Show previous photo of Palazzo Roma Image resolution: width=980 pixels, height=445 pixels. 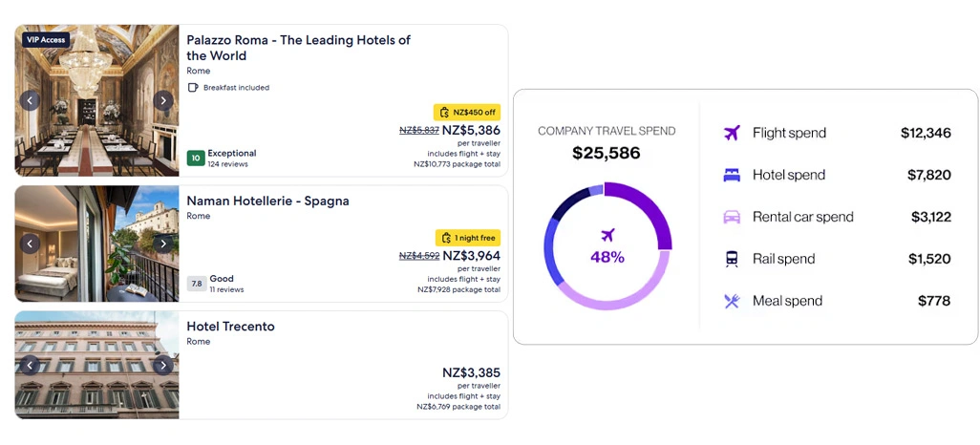[x=30, y=100]
